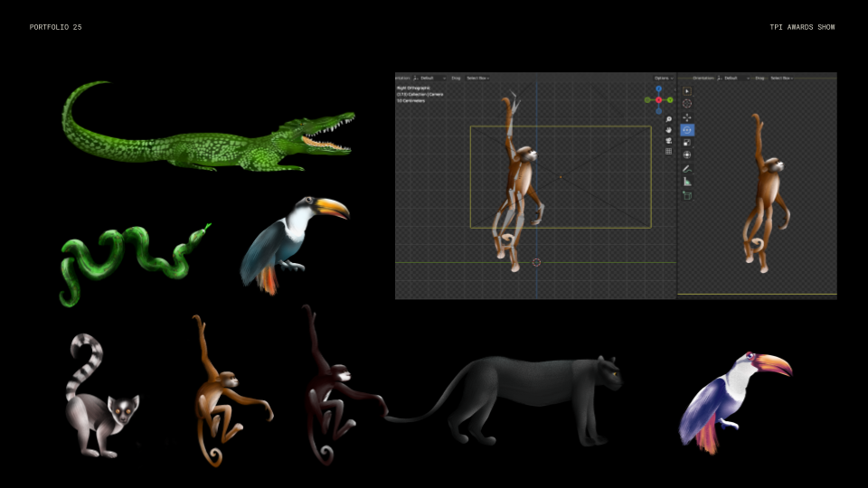Click the pan hand viewport icon
The image size is (868, 488).
coord(669,130)
